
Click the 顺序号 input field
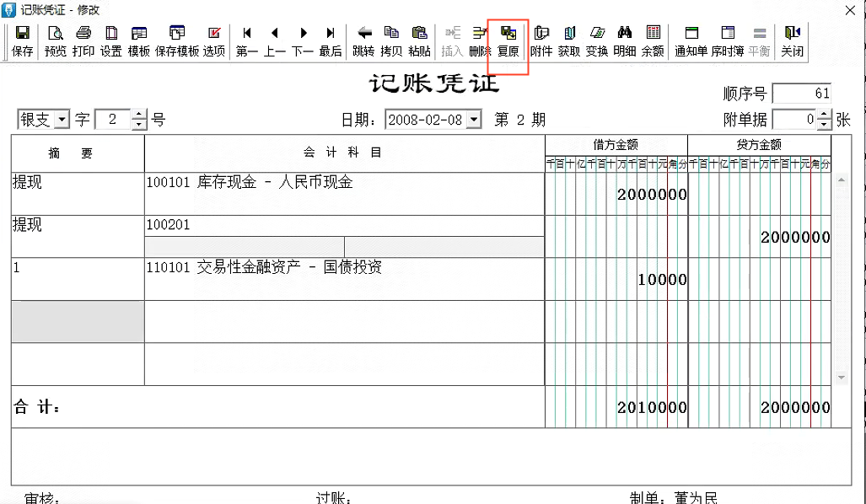(801, 94)
